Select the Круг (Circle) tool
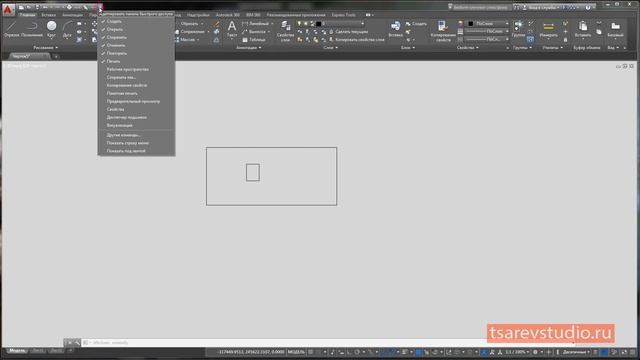 coord(51,29)
